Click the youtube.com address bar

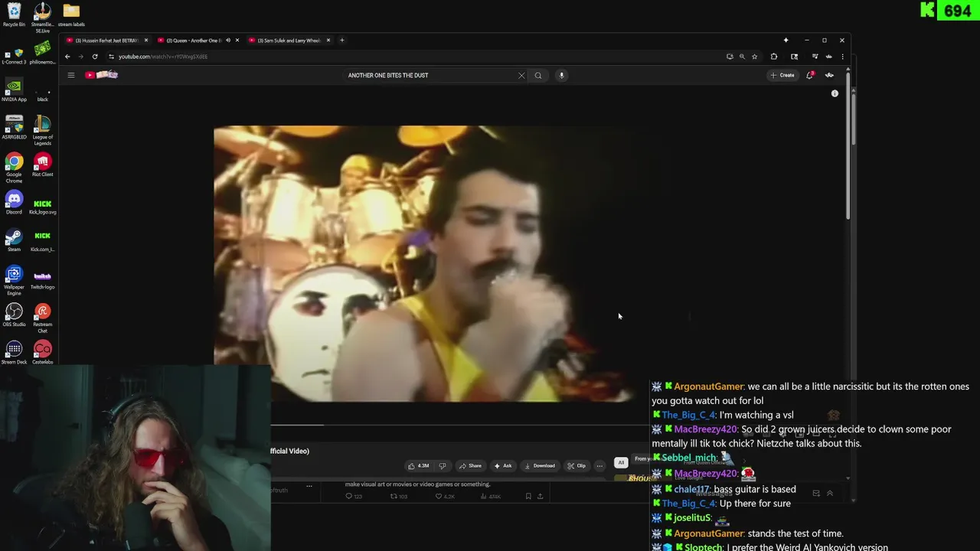[413, 57]
